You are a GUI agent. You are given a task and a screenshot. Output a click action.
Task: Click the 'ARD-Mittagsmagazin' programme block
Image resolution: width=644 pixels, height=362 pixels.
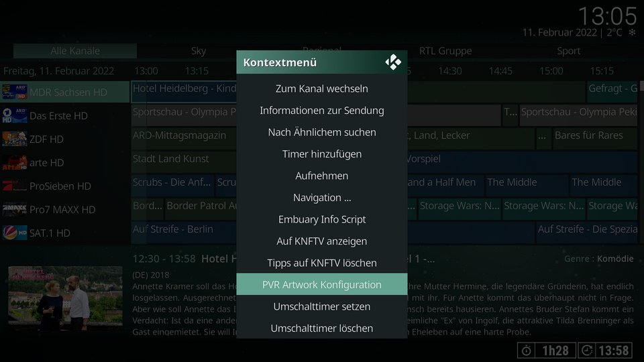click(x=184, y=139)
